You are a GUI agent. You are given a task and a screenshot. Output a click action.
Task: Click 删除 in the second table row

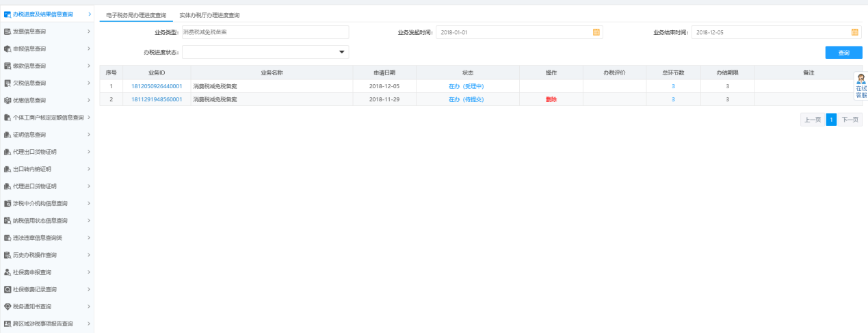(551, 99)
